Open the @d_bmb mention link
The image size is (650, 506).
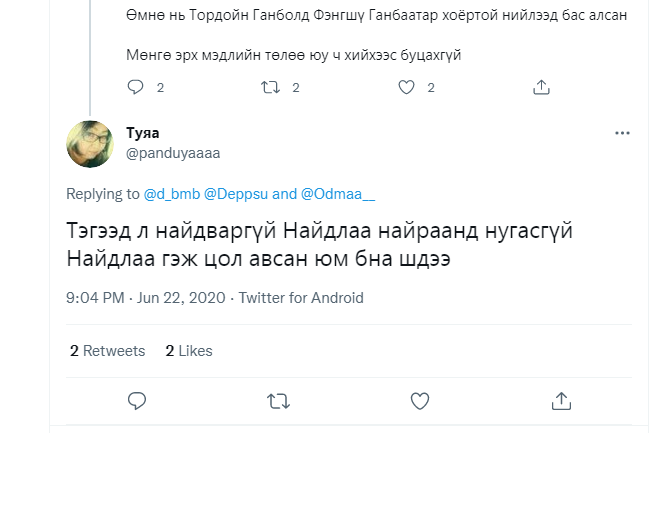(x=172, y=194)
